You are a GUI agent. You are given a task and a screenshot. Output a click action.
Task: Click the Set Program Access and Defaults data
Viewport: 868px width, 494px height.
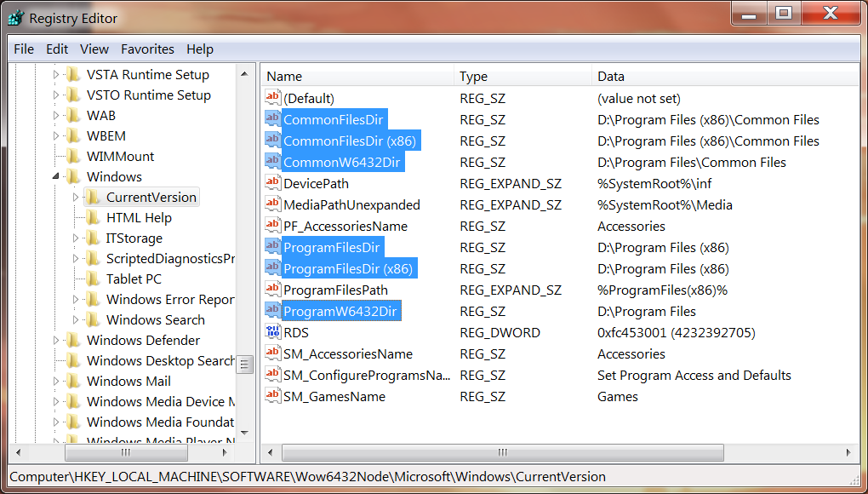[694, 375]
